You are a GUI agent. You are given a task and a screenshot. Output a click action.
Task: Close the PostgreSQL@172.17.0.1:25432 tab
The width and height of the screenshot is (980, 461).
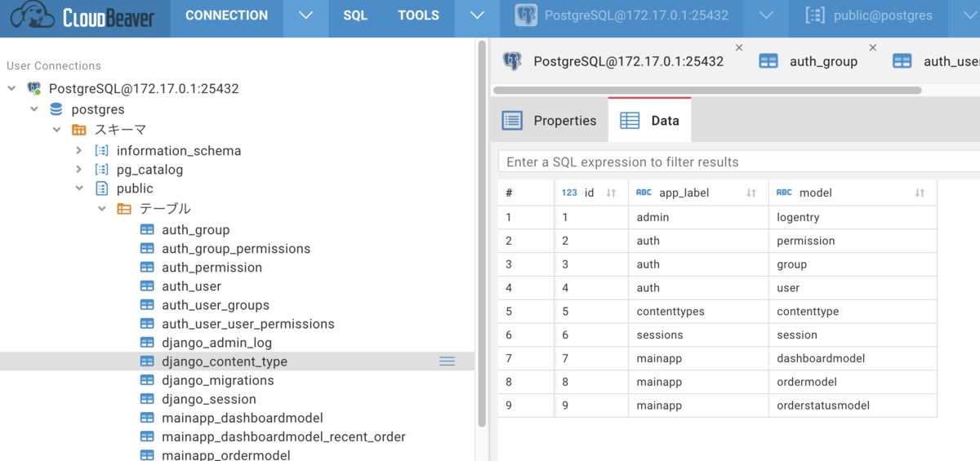click(739, 48)
